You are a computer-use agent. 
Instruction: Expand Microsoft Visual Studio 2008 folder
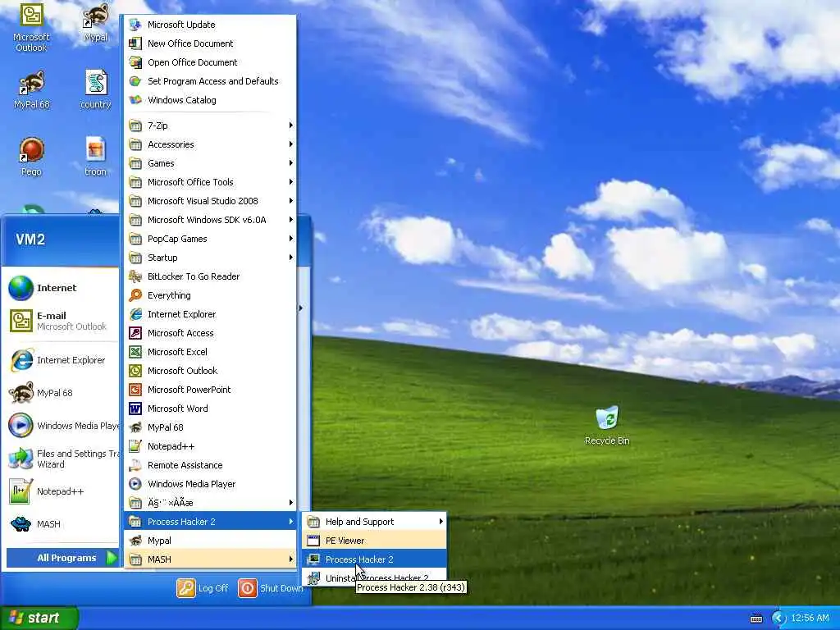[x=210, y=201]
